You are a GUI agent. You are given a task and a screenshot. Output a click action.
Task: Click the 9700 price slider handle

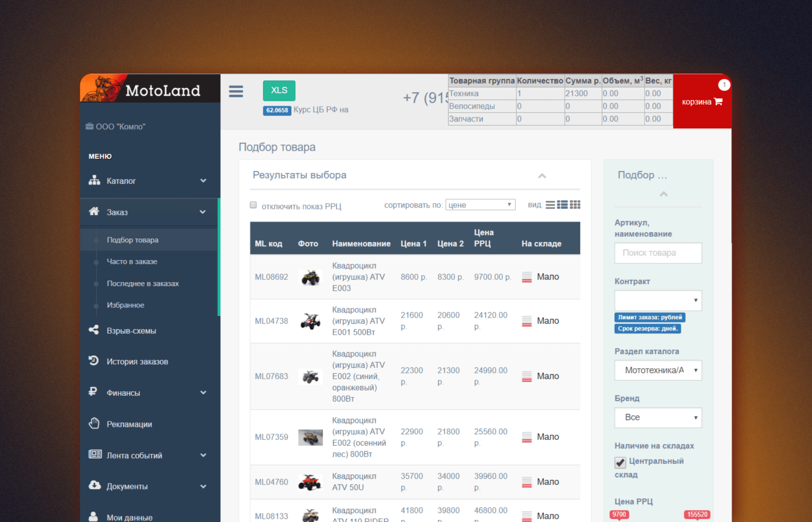point(619,515)
